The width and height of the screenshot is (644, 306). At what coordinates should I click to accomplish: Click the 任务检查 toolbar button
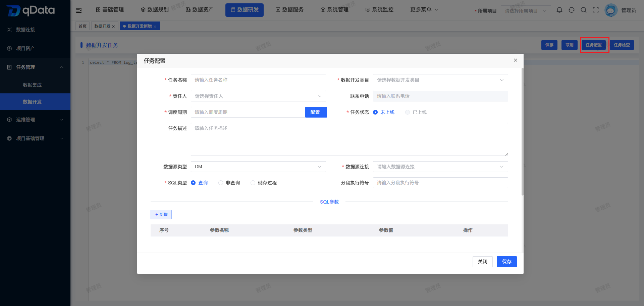(x=622, y=45)
